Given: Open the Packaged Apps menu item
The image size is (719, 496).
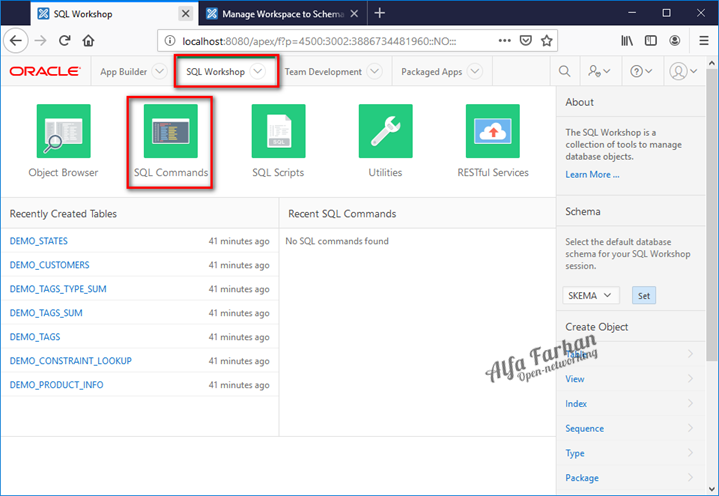Looking at the screenshot, I should [431, 72].
